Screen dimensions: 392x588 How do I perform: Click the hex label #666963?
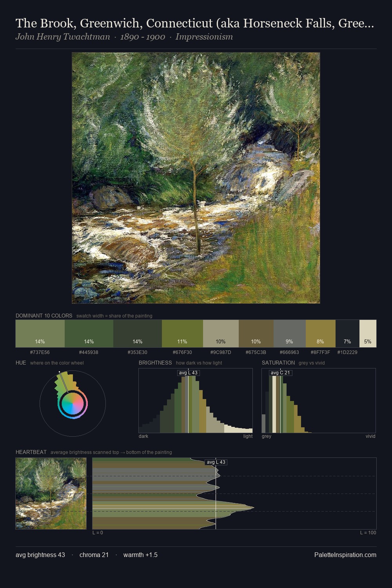pos(289,352)
